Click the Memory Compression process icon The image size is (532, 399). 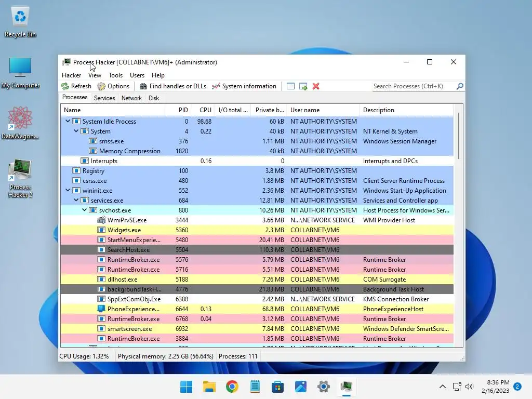point(93,151)
